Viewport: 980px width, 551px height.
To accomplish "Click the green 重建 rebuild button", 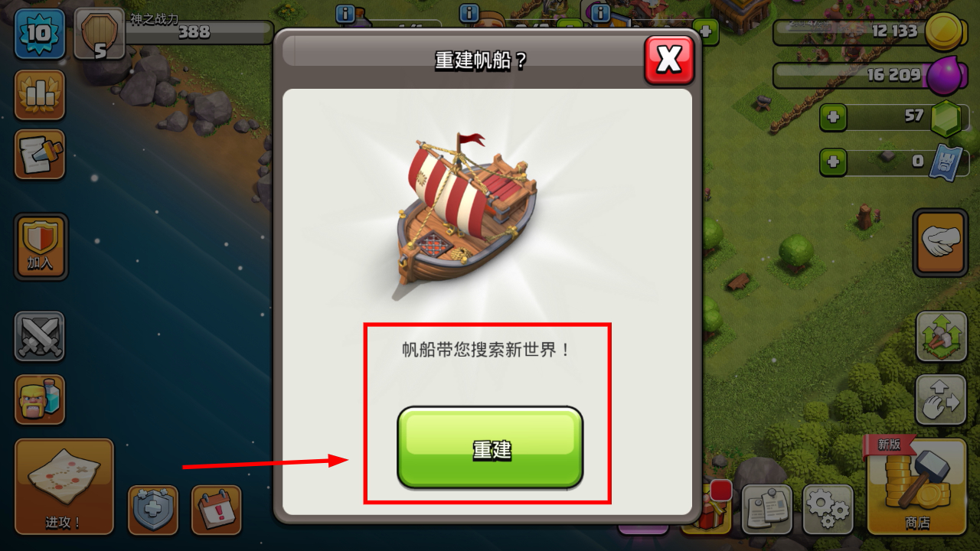I will point(490,448).
